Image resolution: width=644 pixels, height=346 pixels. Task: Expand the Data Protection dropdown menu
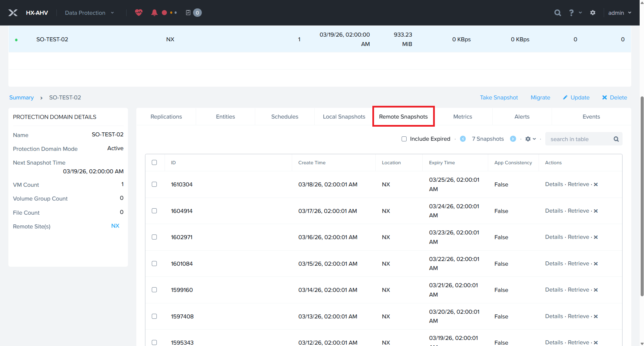click(x=89, y=13)
